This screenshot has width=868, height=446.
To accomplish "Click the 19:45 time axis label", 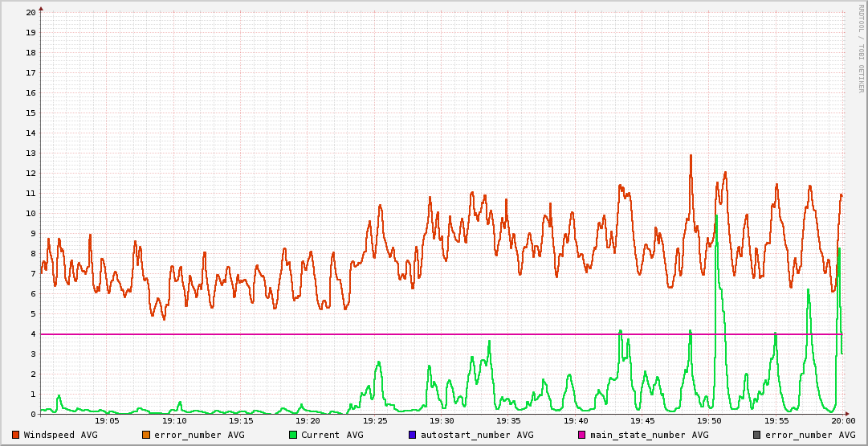I will click(642, 420).
